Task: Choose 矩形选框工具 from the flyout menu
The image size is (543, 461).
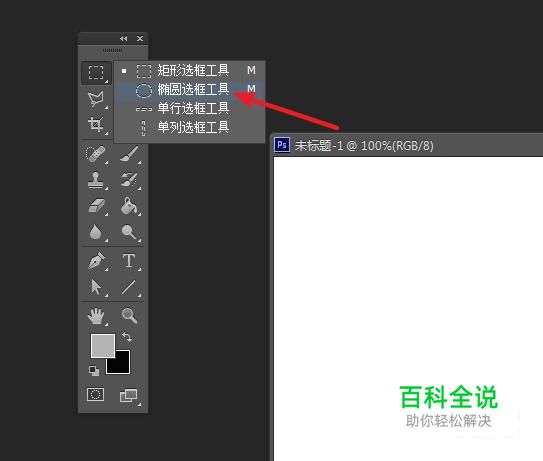Action: coord(190,71)
